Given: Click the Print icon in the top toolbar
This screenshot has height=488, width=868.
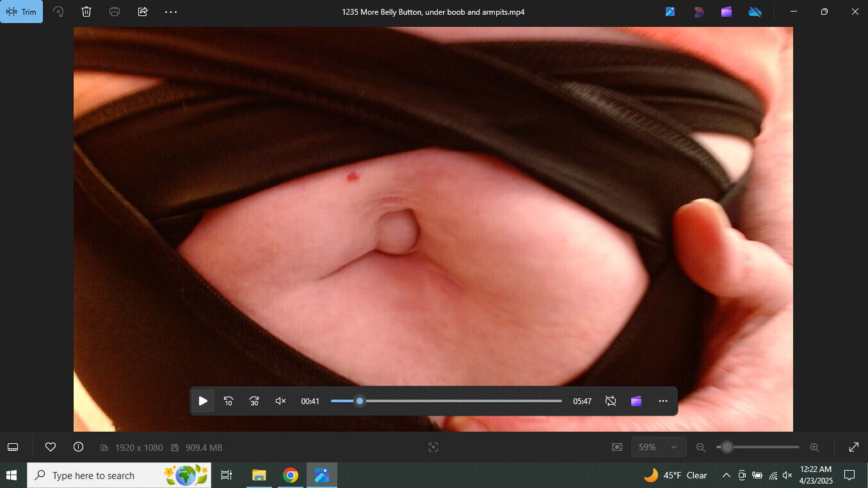Looking at the screenshot, I should tap(115, 12).
